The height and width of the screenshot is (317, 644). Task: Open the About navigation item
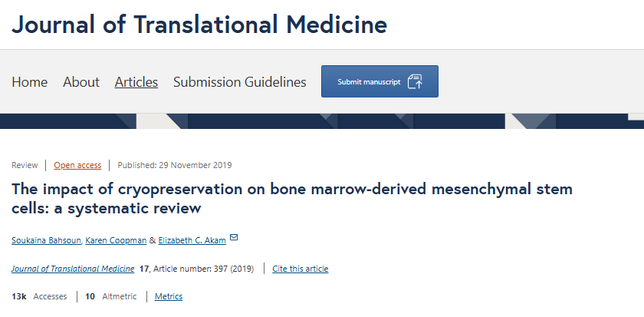click(81, 82)
